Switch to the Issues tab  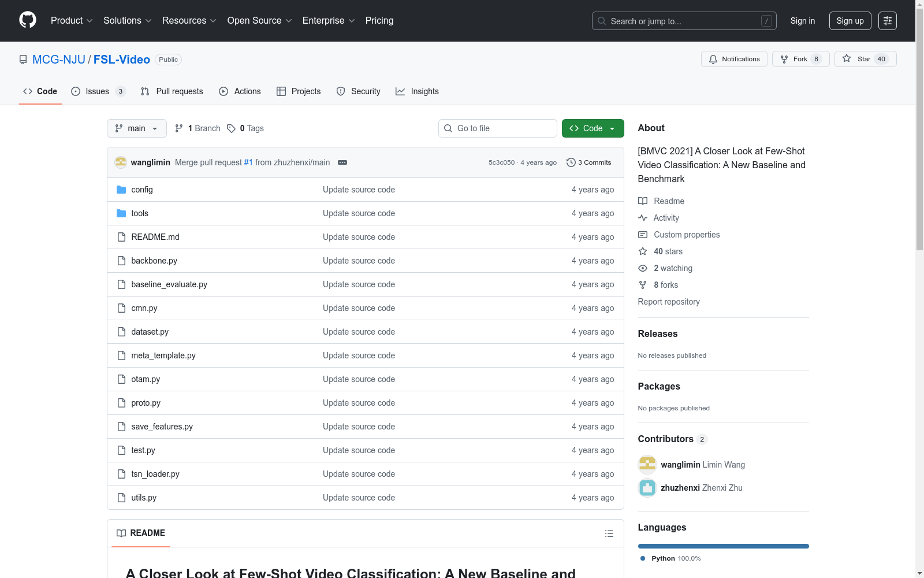tap(98, 91)
